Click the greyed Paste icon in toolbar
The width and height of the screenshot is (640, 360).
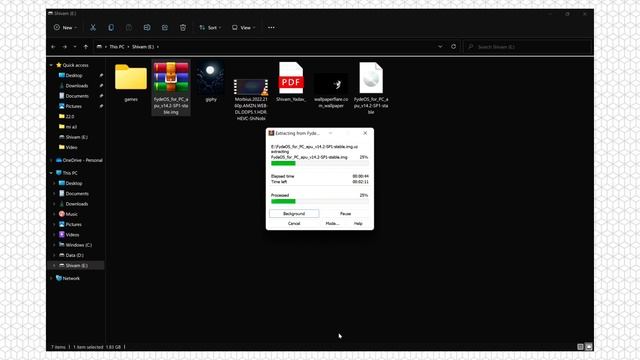click(129, 27)
